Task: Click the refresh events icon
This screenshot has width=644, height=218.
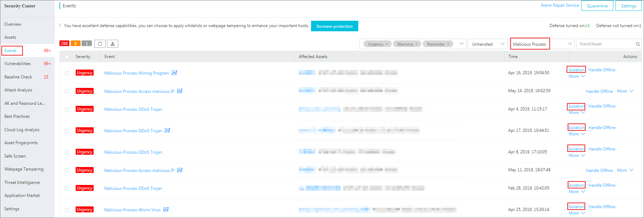Action: (x=100, y=44)
